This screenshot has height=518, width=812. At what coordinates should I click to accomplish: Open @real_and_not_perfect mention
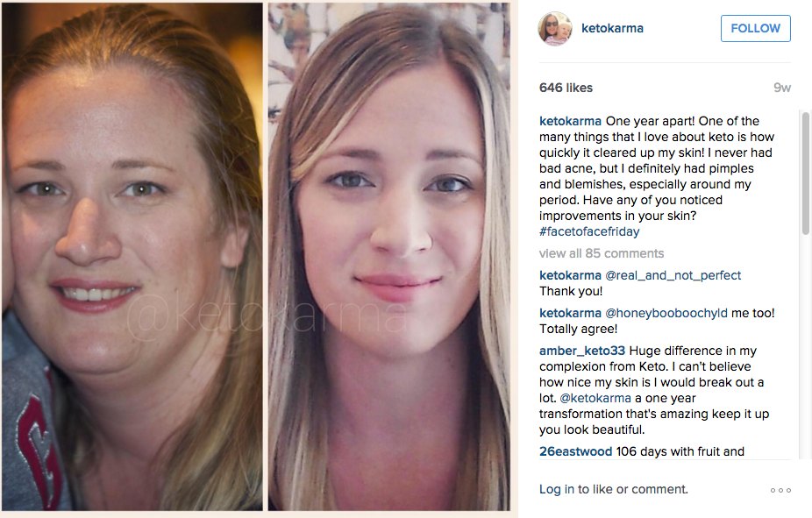click(673, 275)
